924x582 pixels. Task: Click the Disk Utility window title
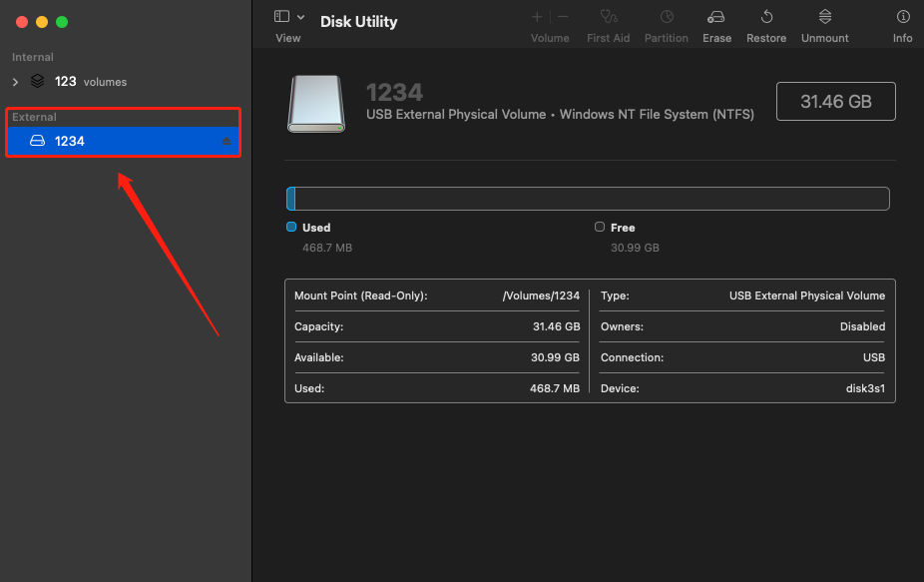359,22
